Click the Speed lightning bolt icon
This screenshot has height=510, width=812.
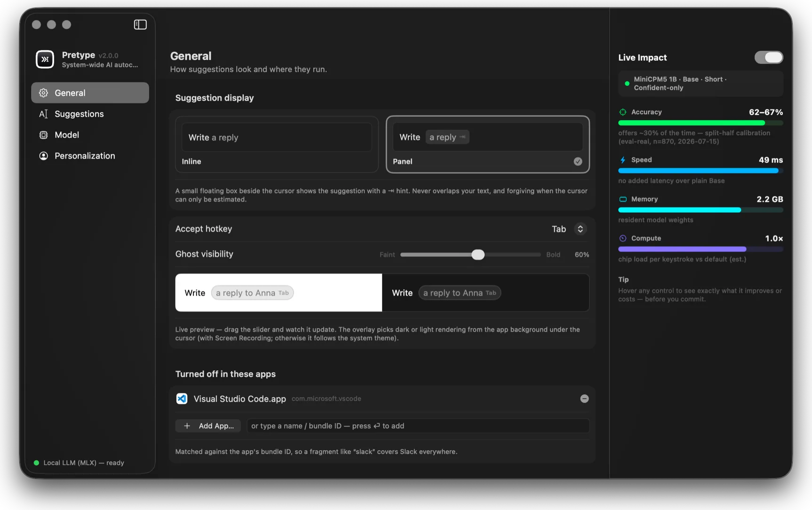click(623, 160)
